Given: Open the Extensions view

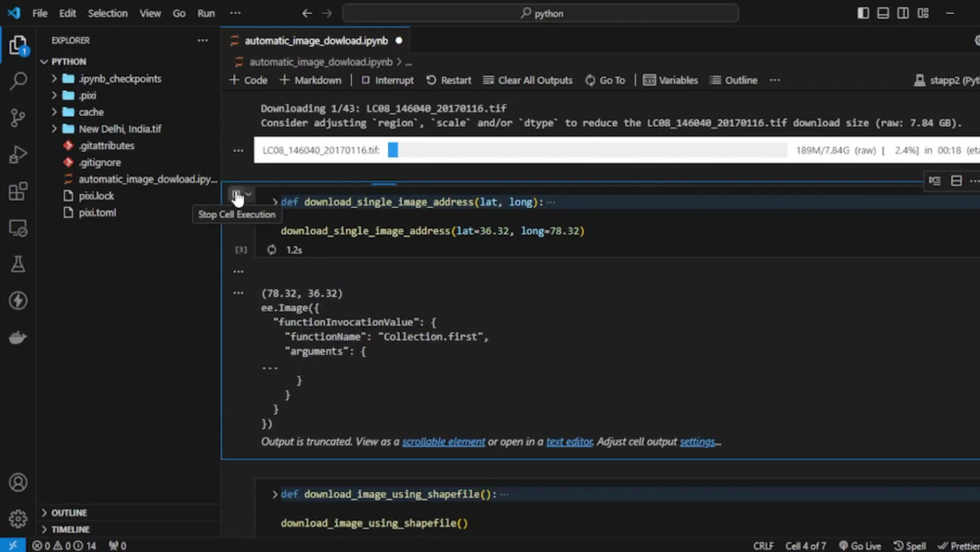Looking at the screenshot, I should (x=18, y=191).
